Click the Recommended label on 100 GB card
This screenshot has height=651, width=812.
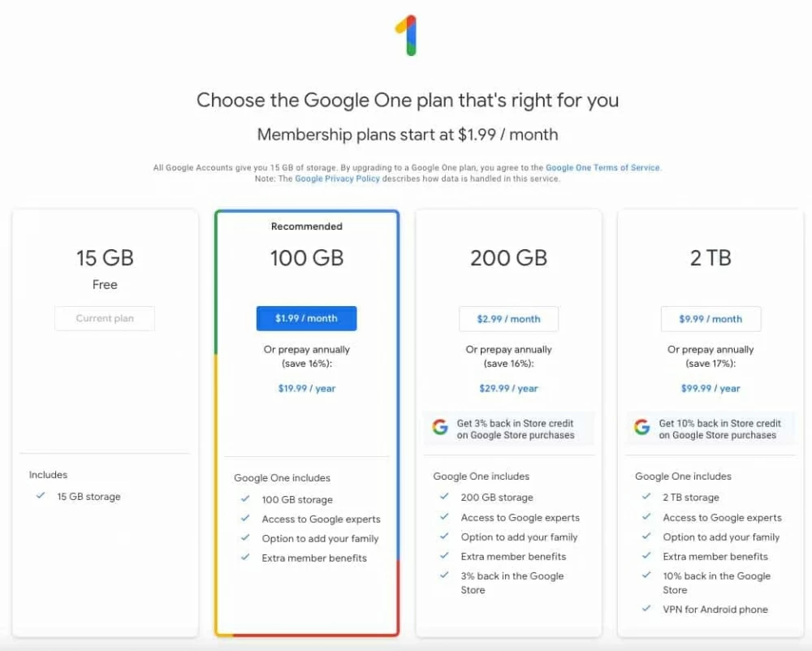click(306, 226)
